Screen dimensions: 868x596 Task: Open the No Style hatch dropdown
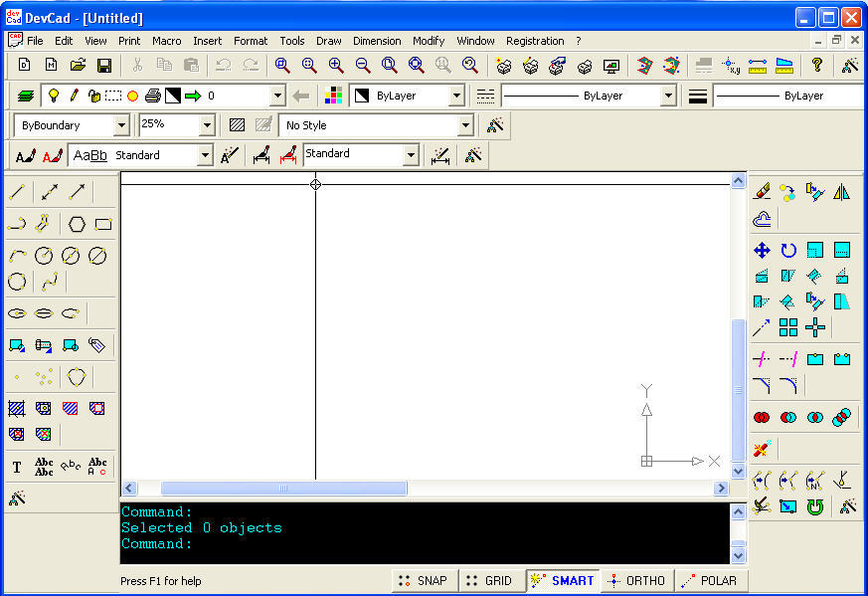point(465,124)
